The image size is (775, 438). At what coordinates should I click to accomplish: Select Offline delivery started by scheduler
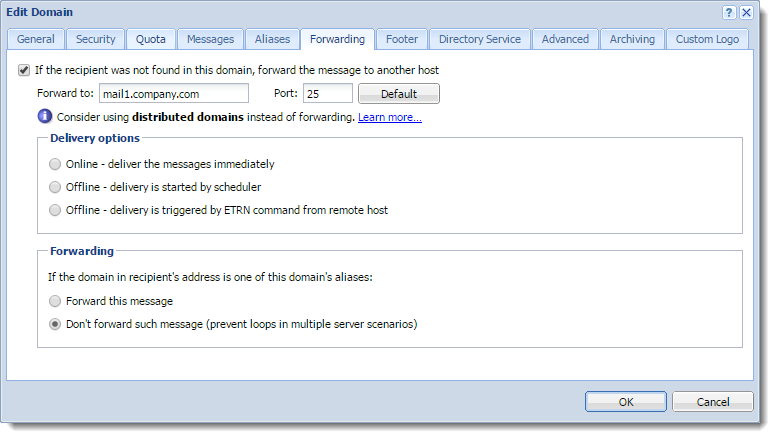(x=55, y=187)
